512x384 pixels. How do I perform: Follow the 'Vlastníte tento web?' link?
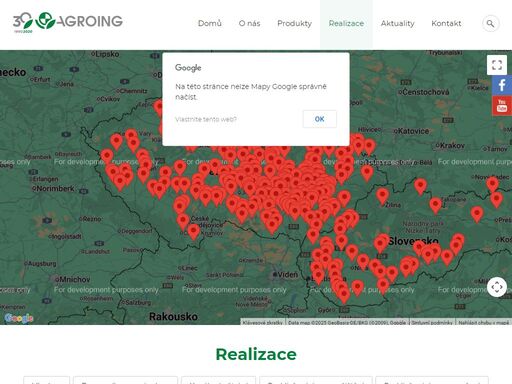206,119
